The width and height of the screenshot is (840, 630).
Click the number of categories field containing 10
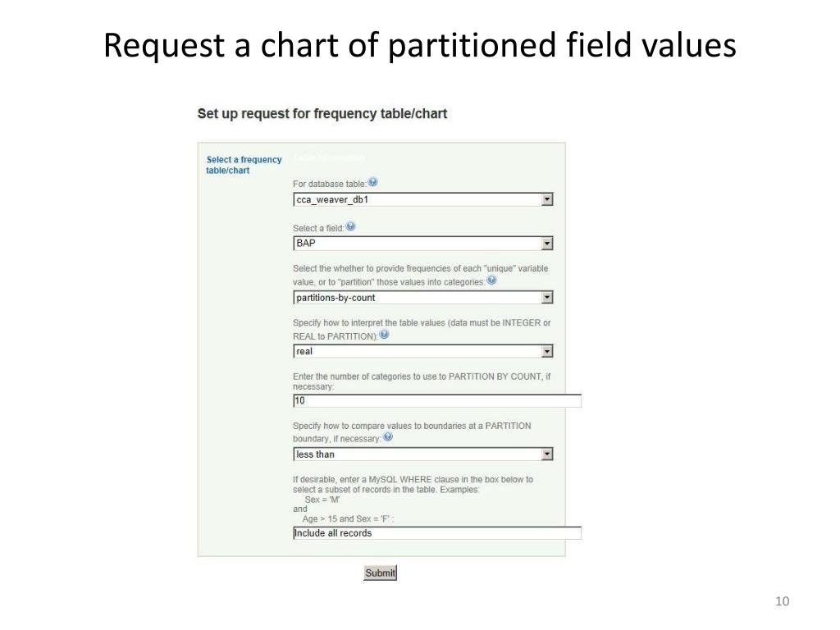pos(436,400)
